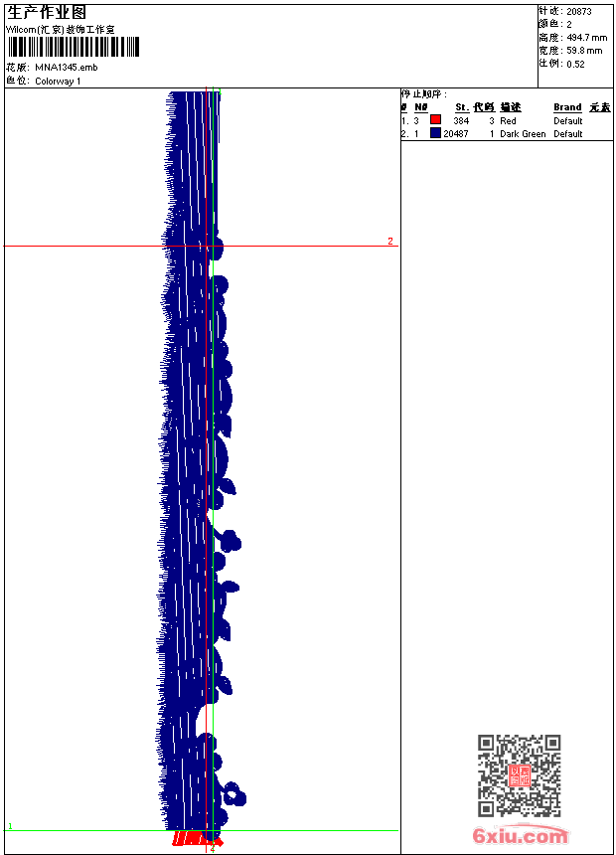Click the stitch count '20487' in row 2
This screenshot has width=616, height=855.
456,133
